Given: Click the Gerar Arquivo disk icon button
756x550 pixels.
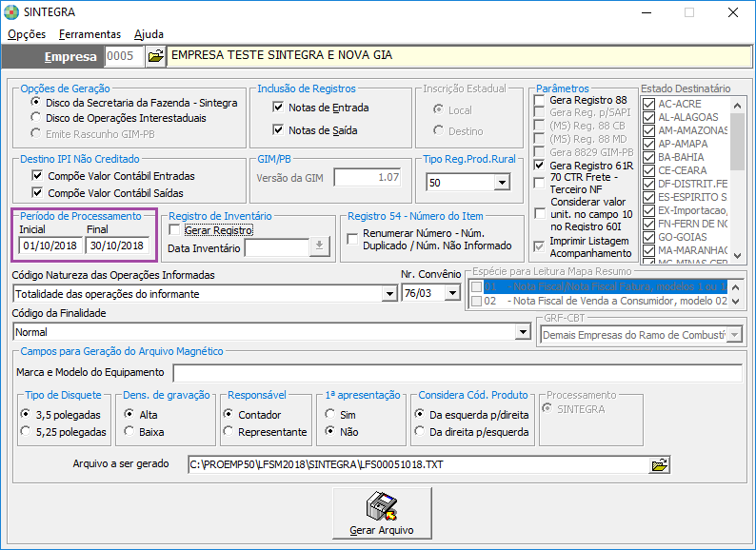Looking at the screenshot, I should (x=382, y=513).
